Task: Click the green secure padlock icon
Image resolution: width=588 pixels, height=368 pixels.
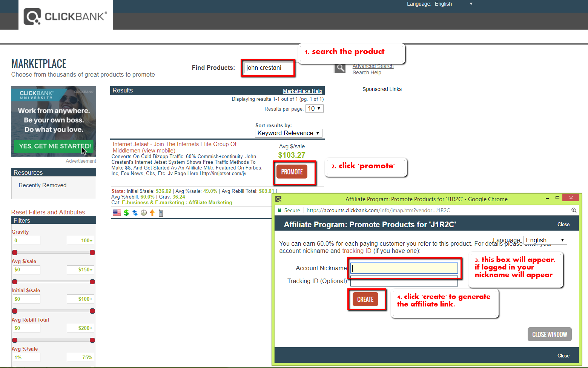Action: pyautogui.click(x=279, y=210)
